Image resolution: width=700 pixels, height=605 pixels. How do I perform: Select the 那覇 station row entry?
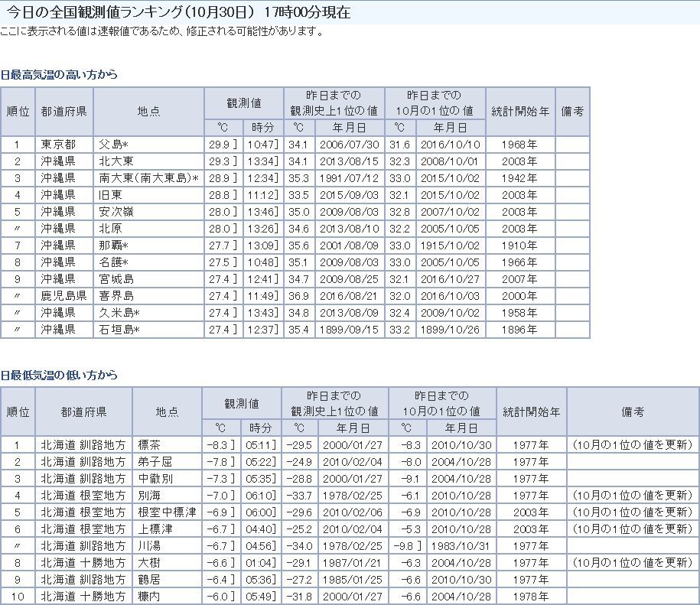(113, 245)
